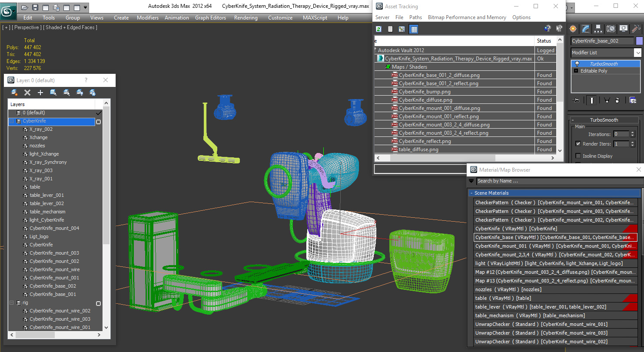Click Iterations spinner arrows
The width and height of the screenshot is (644, 352).
[x=632, y=134]
